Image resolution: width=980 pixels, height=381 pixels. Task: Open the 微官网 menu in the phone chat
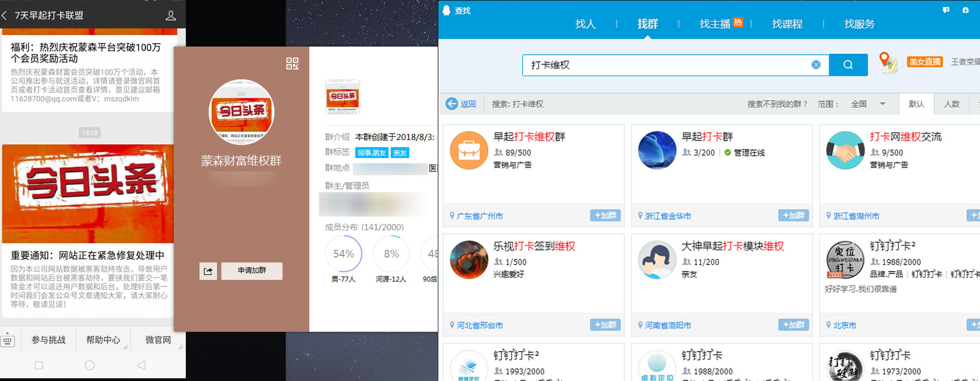pos(158,340)
